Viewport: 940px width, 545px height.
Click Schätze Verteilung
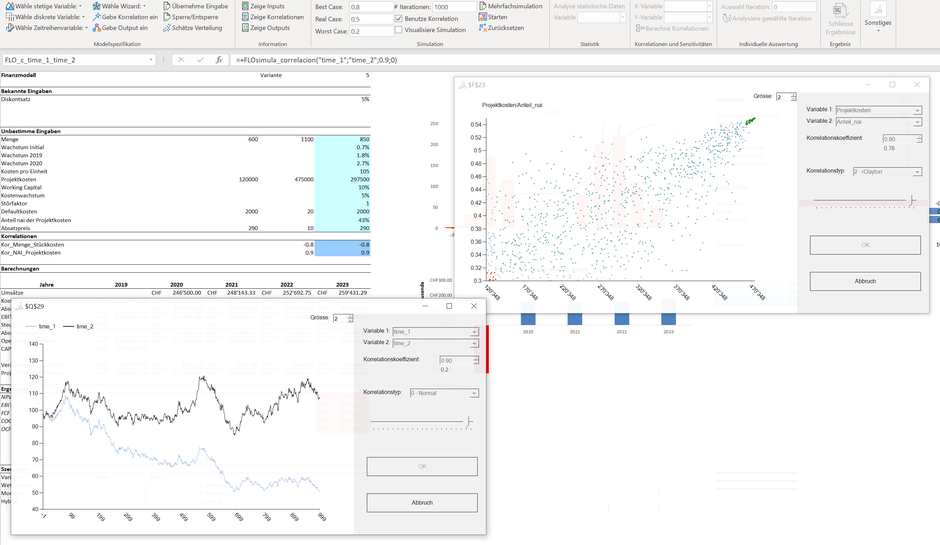192,28
